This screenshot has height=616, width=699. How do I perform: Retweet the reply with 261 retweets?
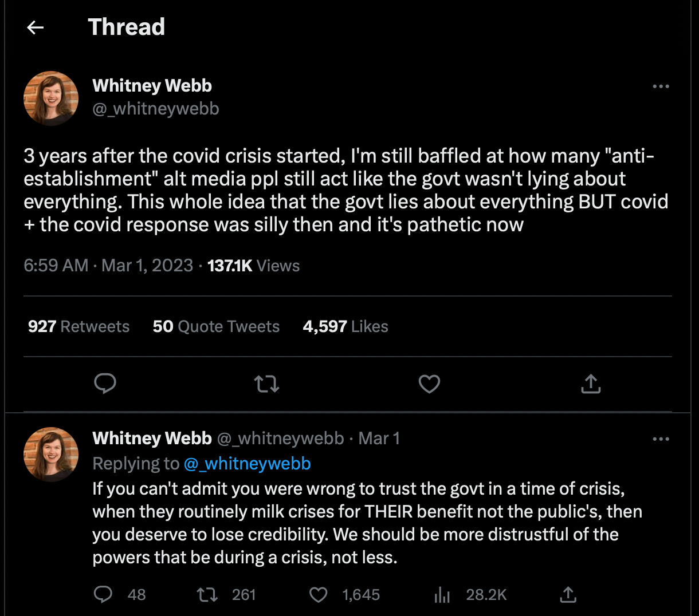click(x=207, y=595)
